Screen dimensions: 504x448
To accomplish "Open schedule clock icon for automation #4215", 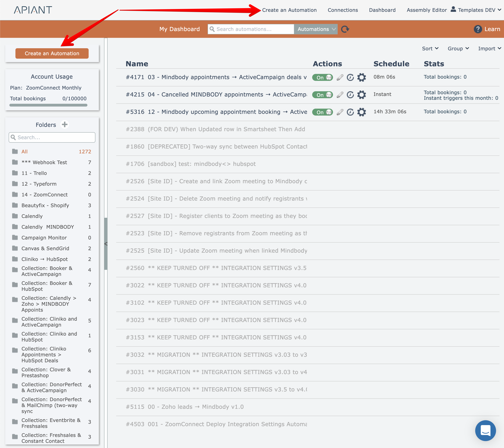I will point(350,95).
